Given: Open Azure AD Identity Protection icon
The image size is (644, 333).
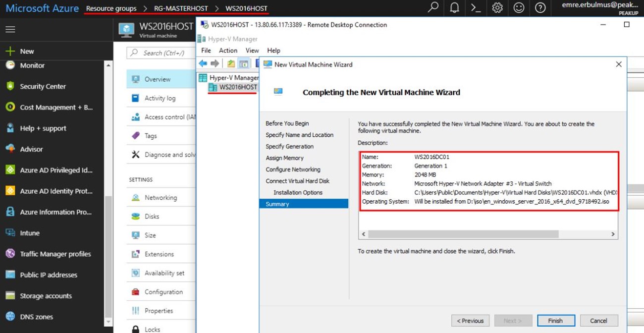Looking at the screenshot, I should [x=10, y=191].
